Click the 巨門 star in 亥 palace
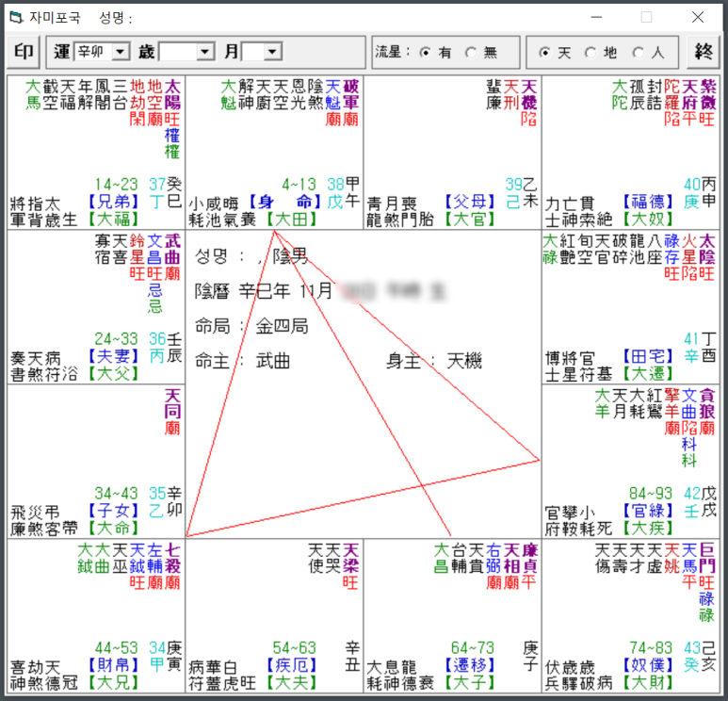This screenshot has width=728, height=701. [707, 559]
